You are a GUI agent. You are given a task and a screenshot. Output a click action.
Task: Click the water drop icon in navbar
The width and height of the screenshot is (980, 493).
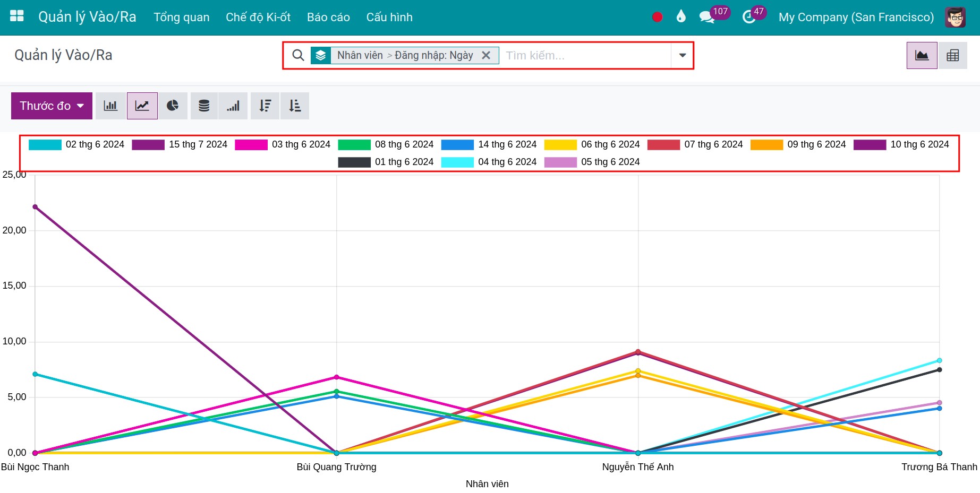click(681, 16)
